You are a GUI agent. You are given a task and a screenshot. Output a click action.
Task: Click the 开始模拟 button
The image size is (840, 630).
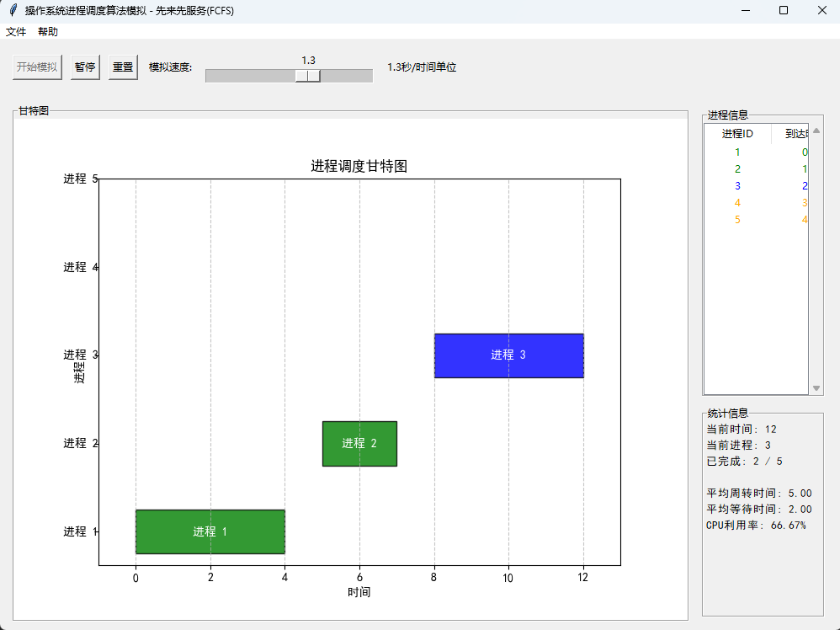click(38, 67)
